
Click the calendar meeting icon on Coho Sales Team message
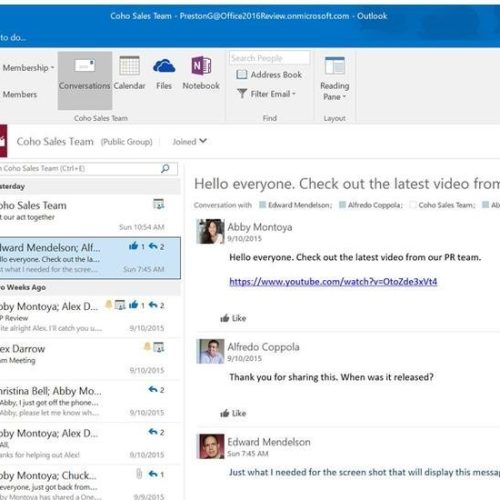[158, 204]
